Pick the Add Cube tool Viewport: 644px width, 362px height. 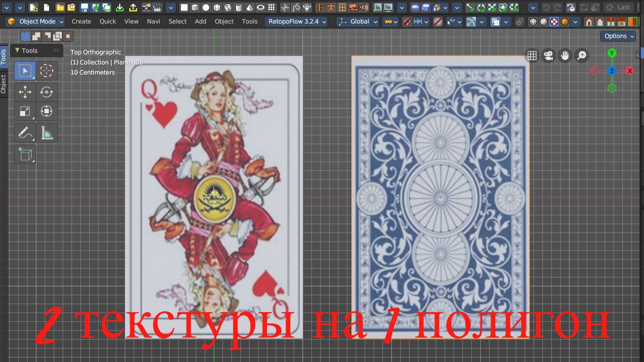point(25,154)
